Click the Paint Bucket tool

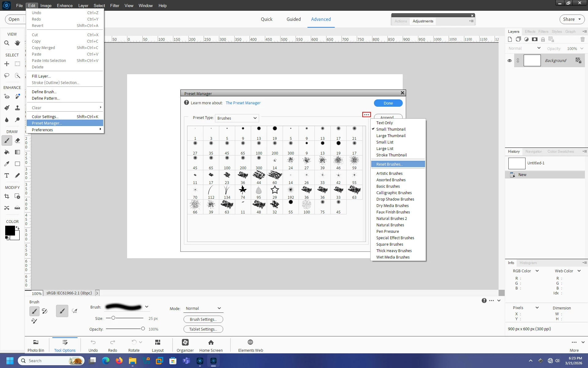click(x=7, y=152)
